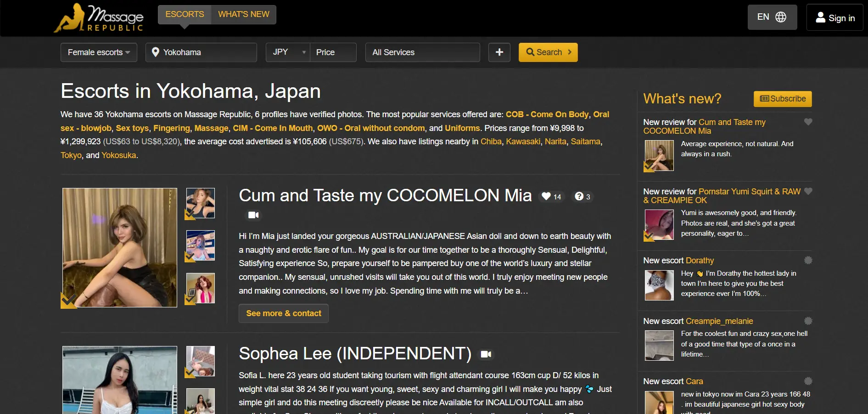Toggle the heart on the first review item

tap(808, 122)
